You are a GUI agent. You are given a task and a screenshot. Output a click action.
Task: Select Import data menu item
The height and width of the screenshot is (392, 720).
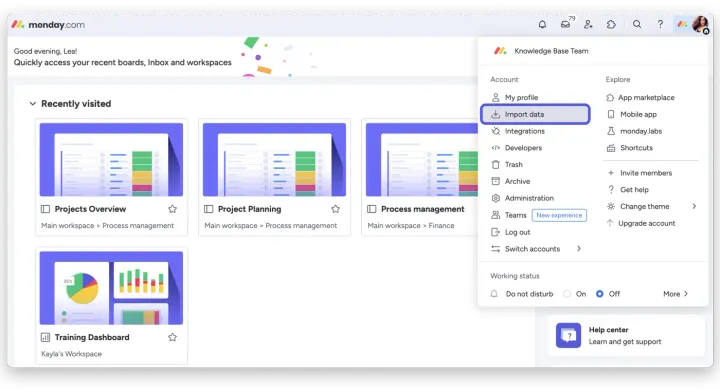535,114
